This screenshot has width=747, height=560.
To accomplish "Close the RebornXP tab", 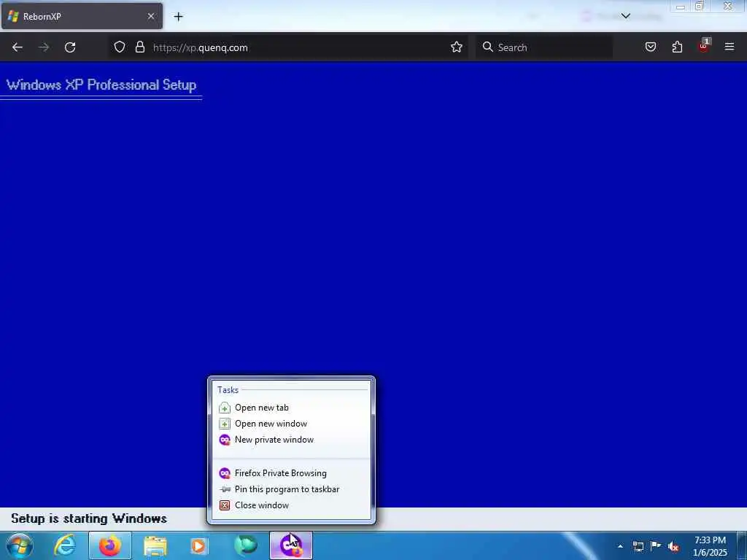I will point(151,16).
